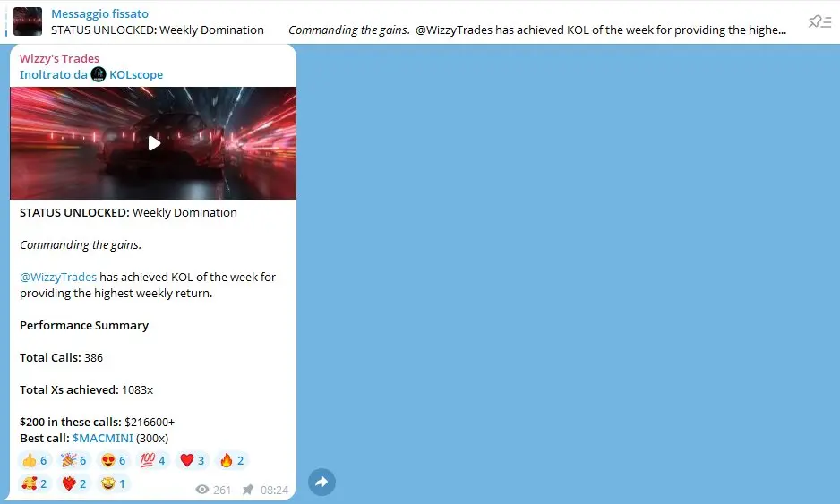Image resolution: width=840 pixels, height=504 pixels.
Task: Open the pinned messages list icon
Action: [819, 22]
